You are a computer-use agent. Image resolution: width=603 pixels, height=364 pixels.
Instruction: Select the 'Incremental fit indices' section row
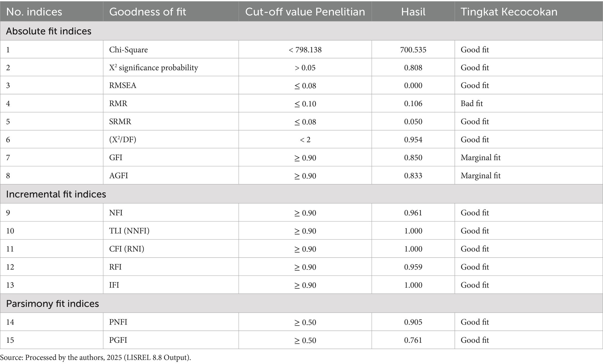point(301,194)
